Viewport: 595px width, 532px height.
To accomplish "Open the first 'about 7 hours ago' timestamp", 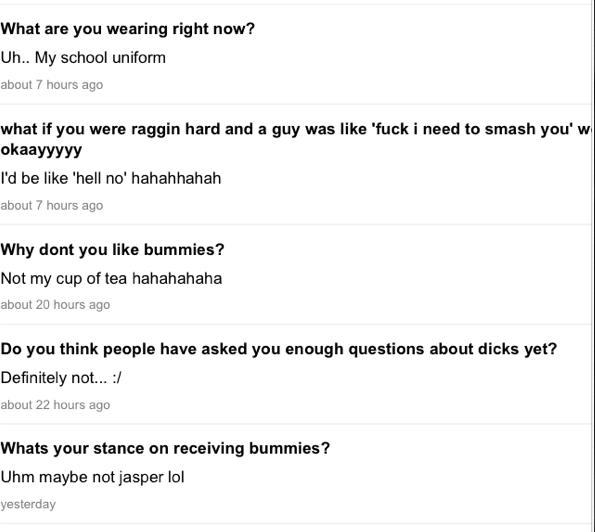I will 52,85.
